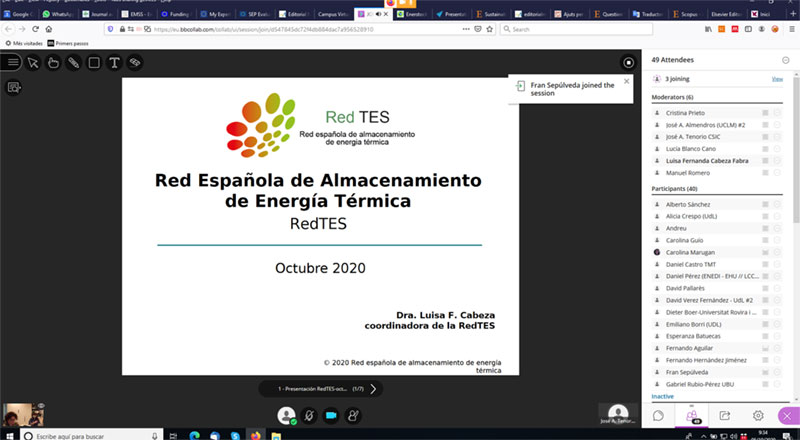The height and width of the screenshot is (440, 800).
Task: Open the slide navigator Presentación RedTES (1/7)
Action: tap(320, 389)
